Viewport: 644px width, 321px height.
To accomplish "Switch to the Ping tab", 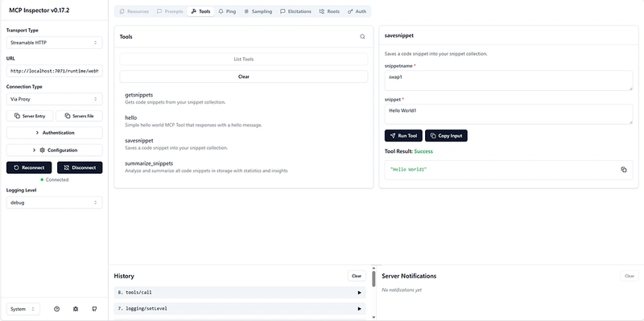I will tap(227, 11).
